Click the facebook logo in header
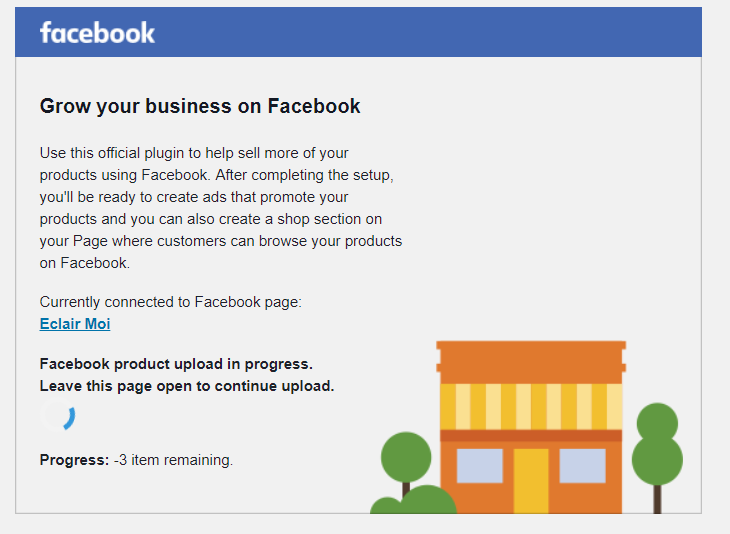The width and height of the screenshot is (730, 534). [x=97, y=33]
